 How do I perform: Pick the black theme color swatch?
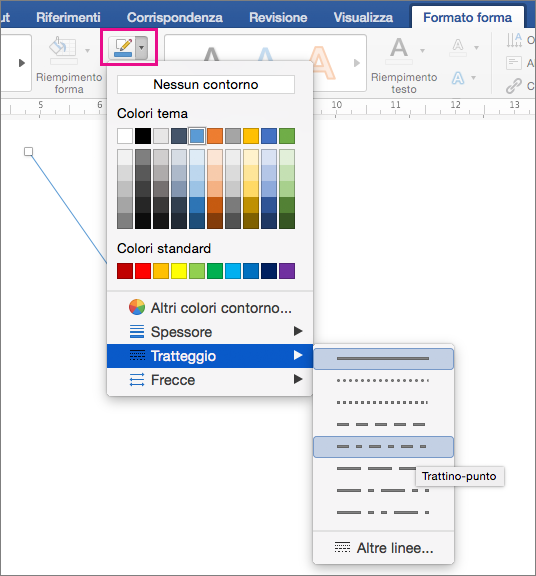[143, 136]
